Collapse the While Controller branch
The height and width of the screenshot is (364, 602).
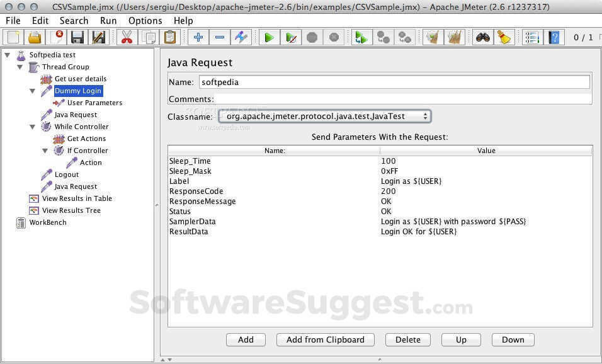point(32,127)
